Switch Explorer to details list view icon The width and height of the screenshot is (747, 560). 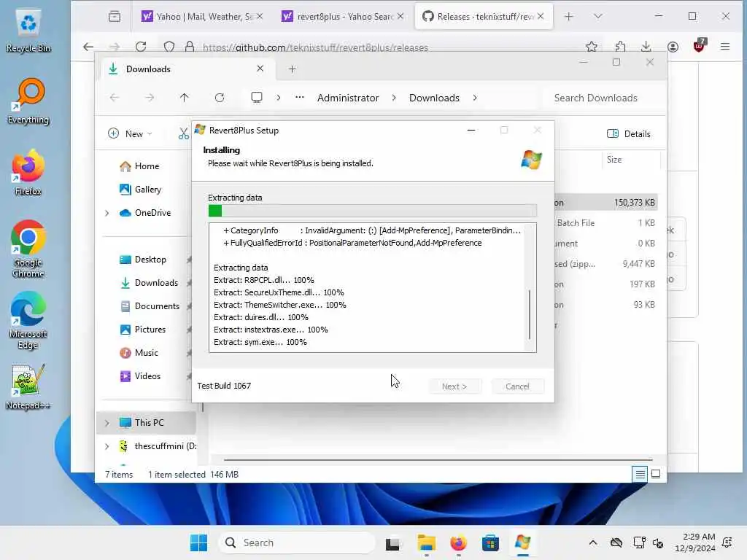(640, 474)
